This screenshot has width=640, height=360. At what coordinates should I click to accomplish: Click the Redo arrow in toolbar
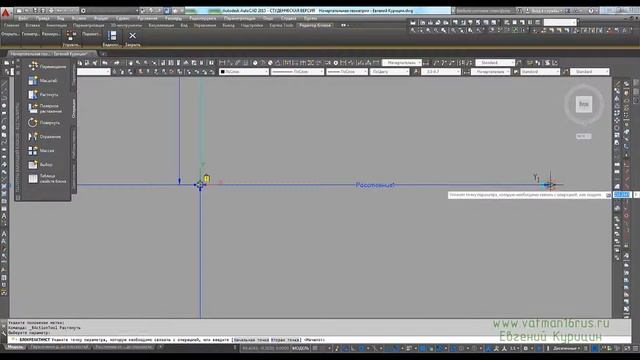click(117, 63)
